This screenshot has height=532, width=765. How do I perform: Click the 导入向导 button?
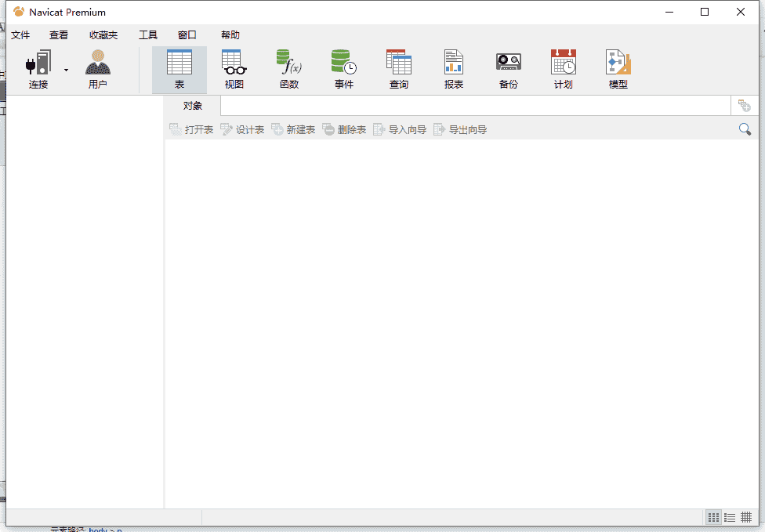tap(400, 129)
